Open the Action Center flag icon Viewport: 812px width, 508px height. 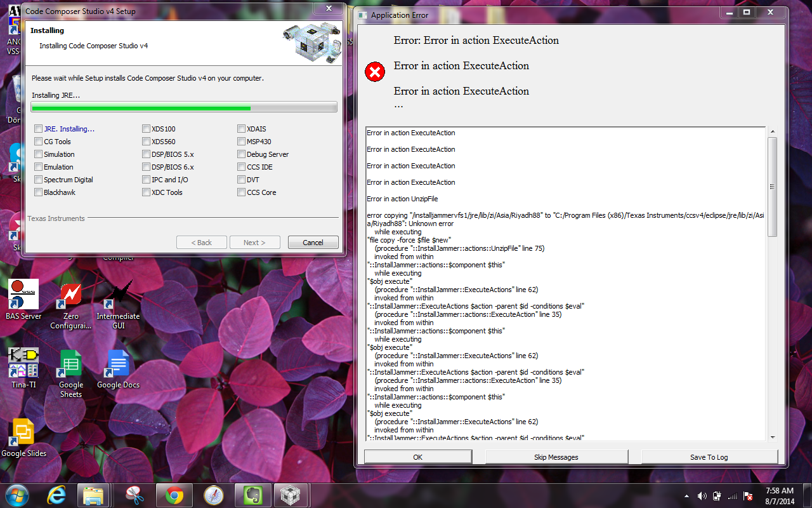748,496
